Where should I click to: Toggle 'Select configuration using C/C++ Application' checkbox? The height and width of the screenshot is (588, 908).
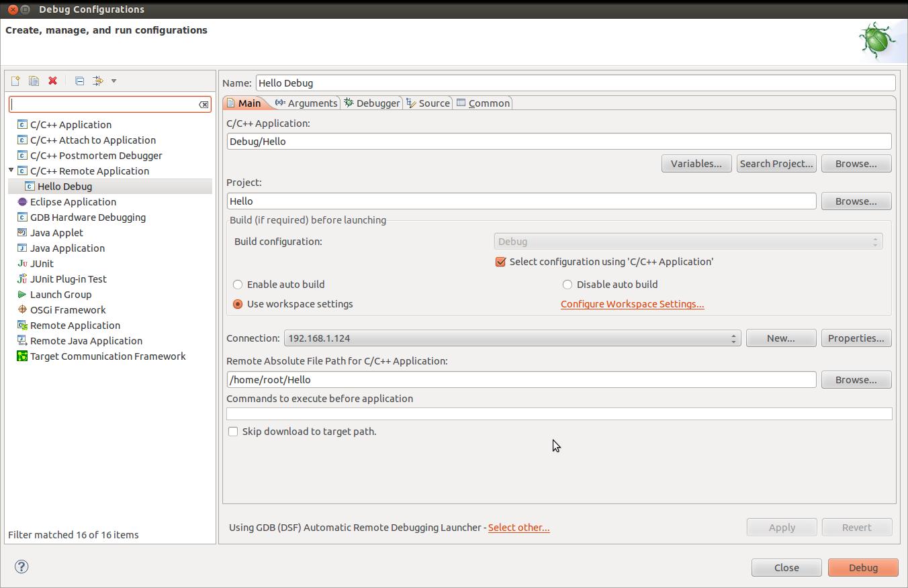(500, 262)
